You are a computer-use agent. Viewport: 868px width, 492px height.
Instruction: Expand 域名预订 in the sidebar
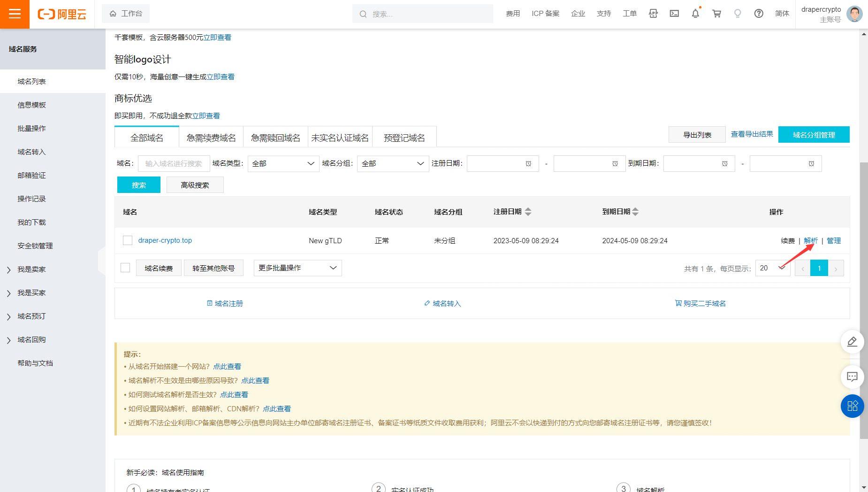31,316
